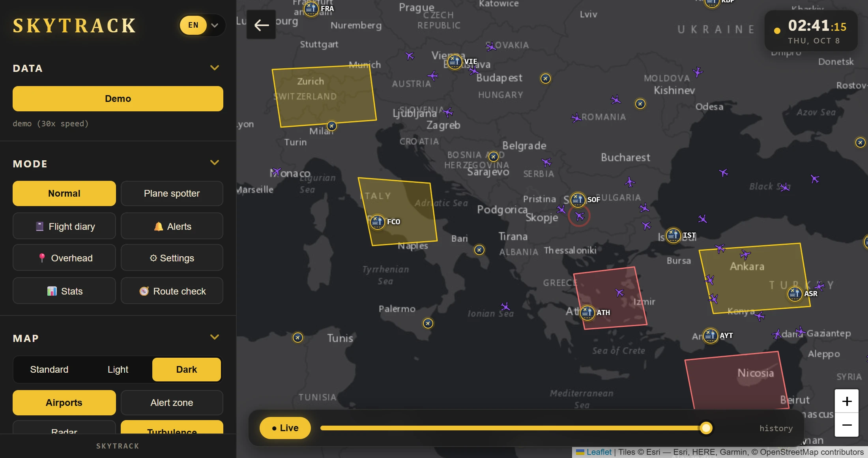This screenshot has height=458, width=868.
Task: Open the FCO airport marker
Action: [377, 221]
